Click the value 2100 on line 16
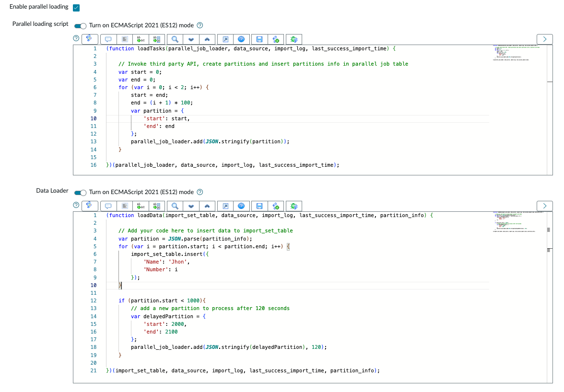The image size is (564, 392). click(x=171, y=332)
